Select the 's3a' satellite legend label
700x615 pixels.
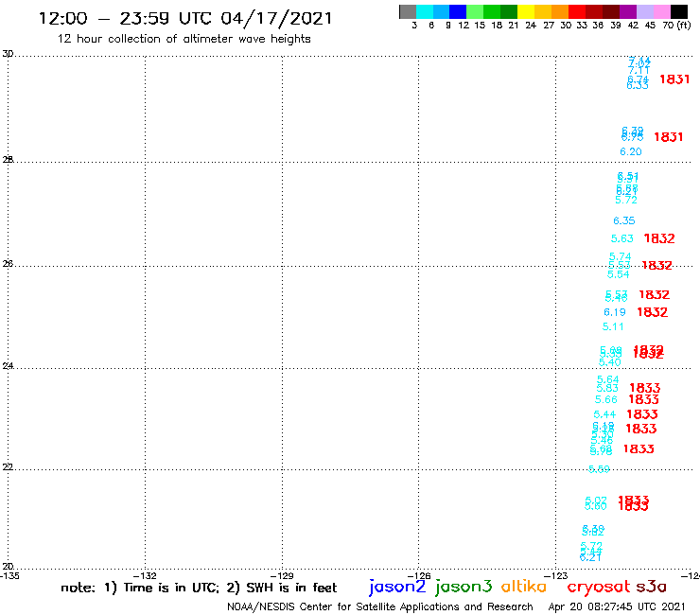[x=651, y=587]
